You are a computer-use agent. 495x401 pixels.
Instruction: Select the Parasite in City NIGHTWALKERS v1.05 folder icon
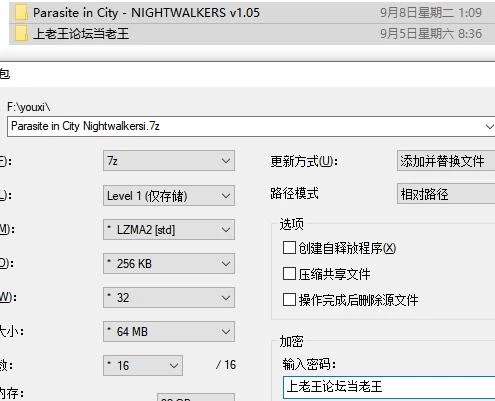click(x=21, y=13)
